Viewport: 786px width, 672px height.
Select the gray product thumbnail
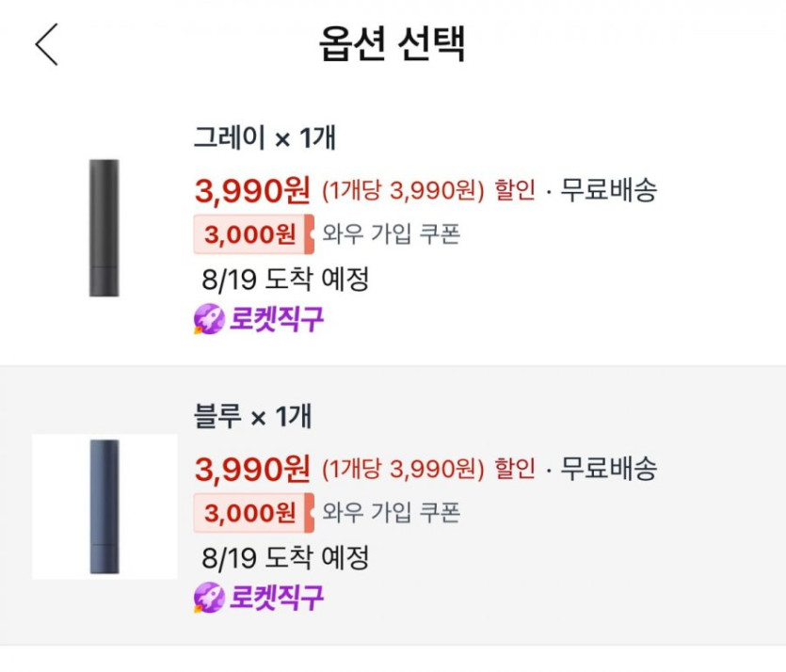(104, 229)
